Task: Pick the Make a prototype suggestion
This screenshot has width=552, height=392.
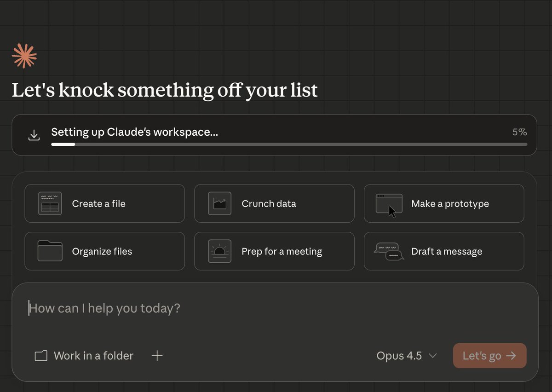Action: pyautogui.click(x=444, y=203)
